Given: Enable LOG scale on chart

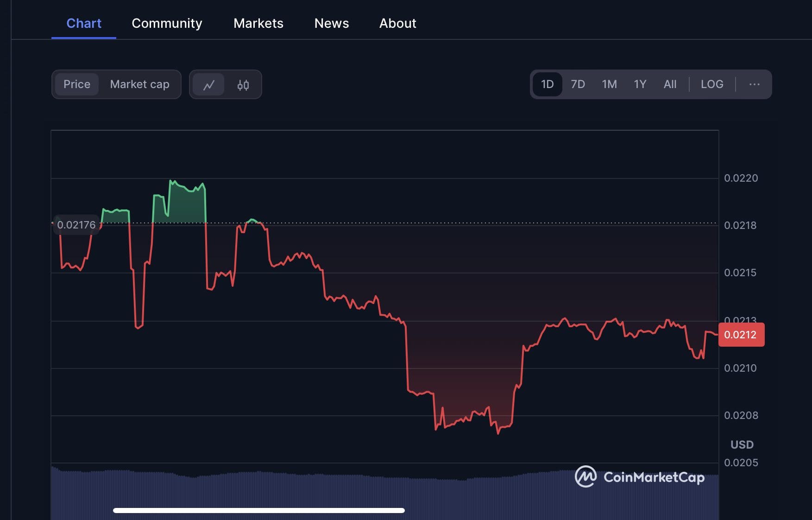Looking at the screenshot, I should point(711,84).
